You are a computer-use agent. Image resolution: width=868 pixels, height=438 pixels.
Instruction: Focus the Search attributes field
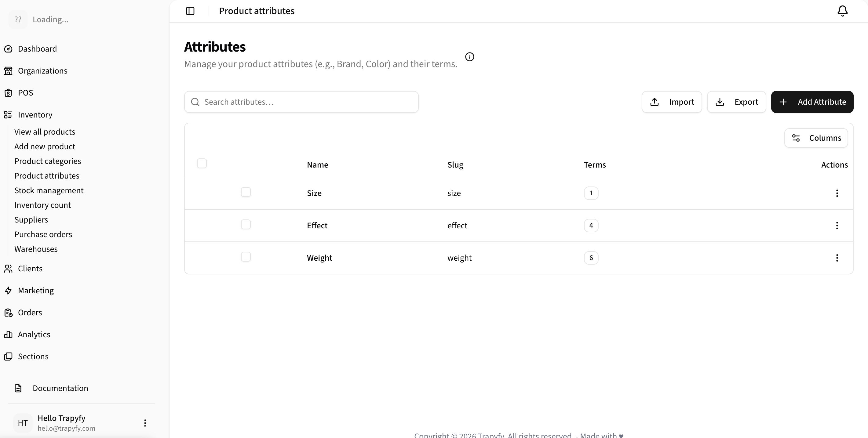click(301, 102)
